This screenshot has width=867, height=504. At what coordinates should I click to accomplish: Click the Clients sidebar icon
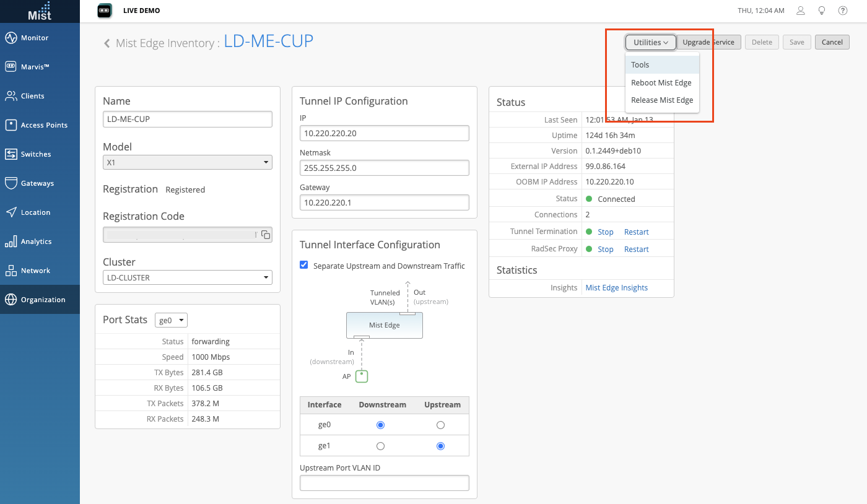(11, 96)
